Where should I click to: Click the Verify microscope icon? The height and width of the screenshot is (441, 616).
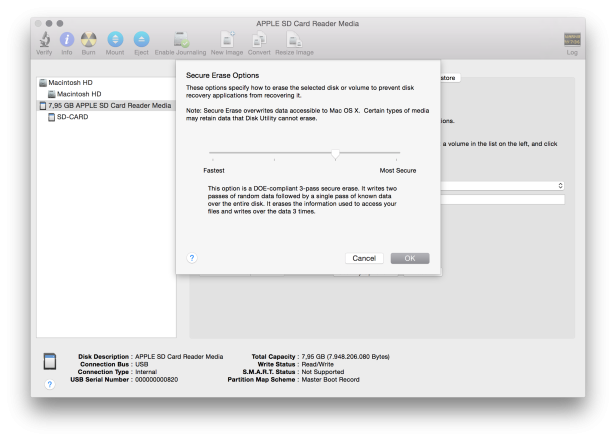pos(44,39)
